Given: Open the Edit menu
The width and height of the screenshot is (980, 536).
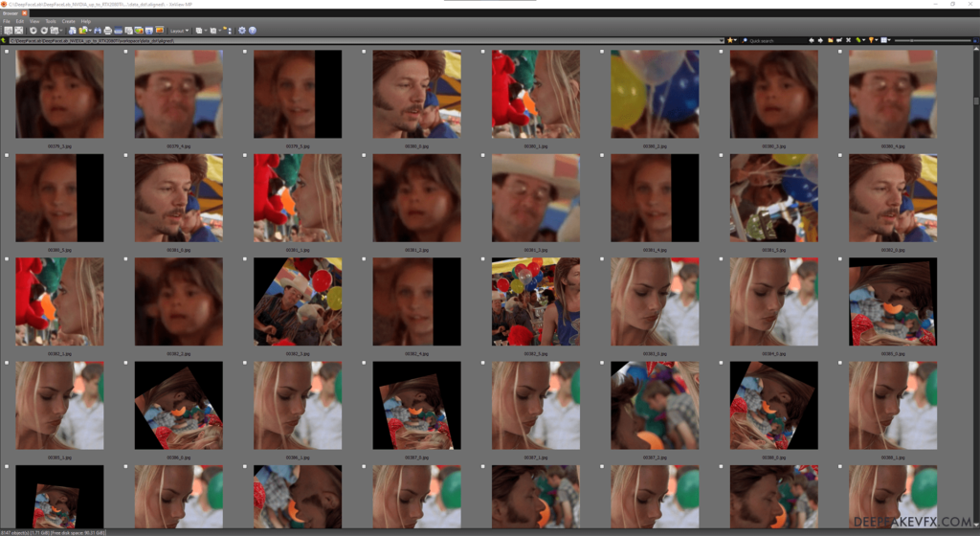Looking at the screenshot, I should click(20, 21).
